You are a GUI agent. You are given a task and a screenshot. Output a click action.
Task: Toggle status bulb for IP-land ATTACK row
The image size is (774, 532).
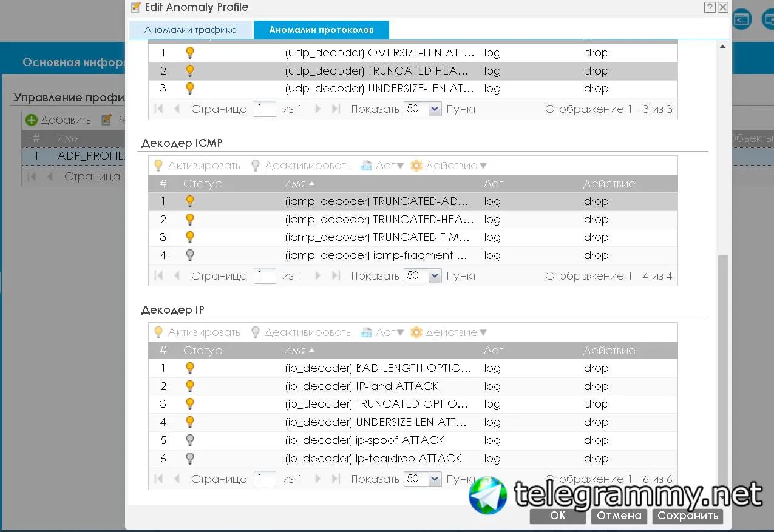pyautogui.click(x=189, y=386)
